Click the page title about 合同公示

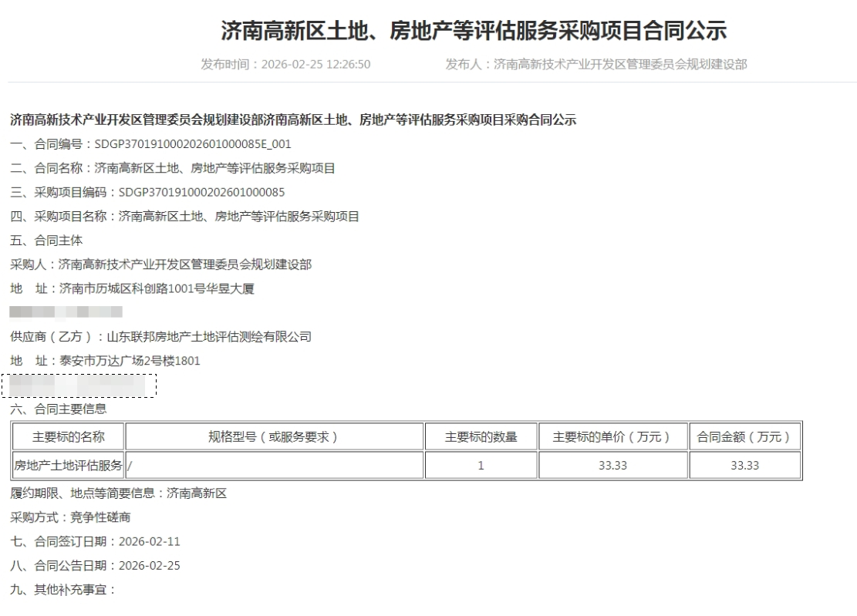(474, 31)
